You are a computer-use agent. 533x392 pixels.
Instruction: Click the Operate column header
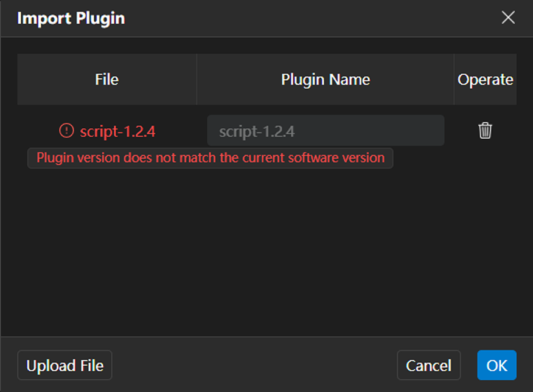click(x=485, y=80)
